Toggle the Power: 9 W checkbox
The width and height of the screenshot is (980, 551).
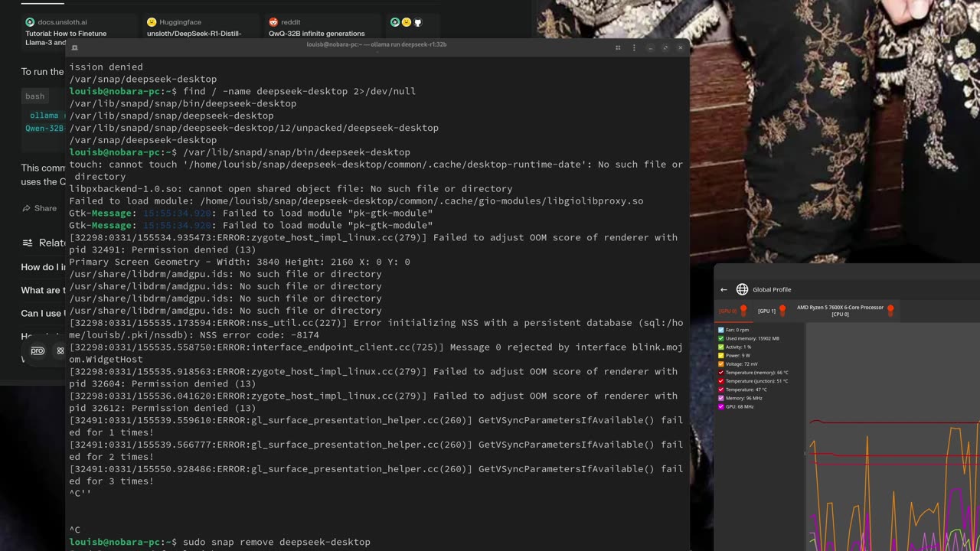(x=721, y=355)
